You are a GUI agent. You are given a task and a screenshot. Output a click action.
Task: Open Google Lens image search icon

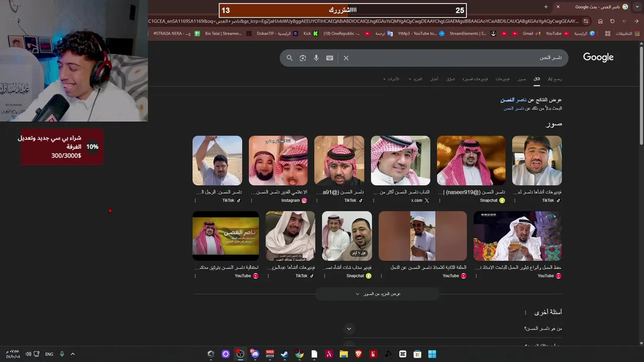[x=303, y=58]
